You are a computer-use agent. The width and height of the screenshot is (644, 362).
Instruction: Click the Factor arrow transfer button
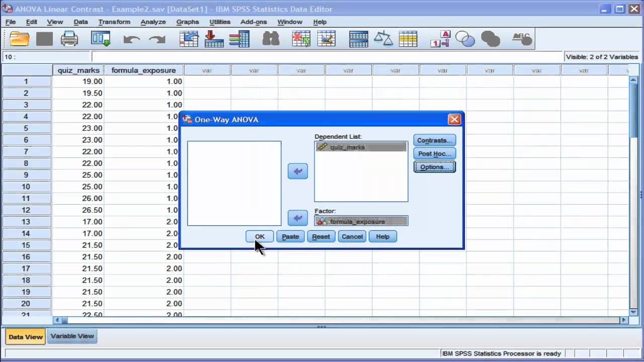pos(297,218)
